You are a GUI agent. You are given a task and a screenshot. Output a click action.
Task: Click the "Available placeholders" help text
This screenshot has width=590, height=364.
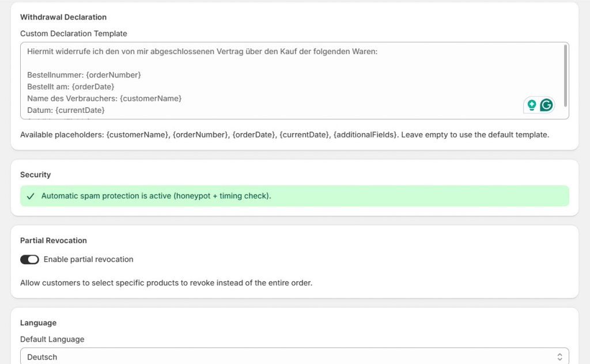[x=285, y=135]
